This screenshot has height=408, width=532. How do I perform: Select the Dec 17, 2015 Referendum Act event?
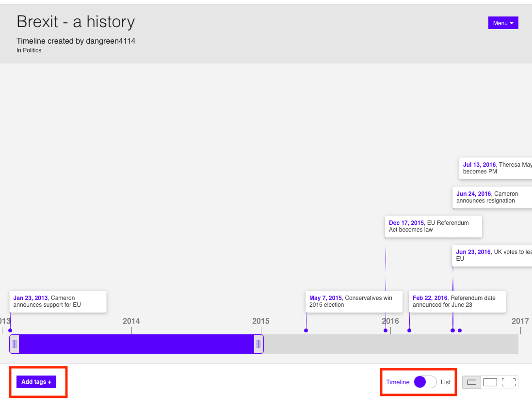(434, 226)
